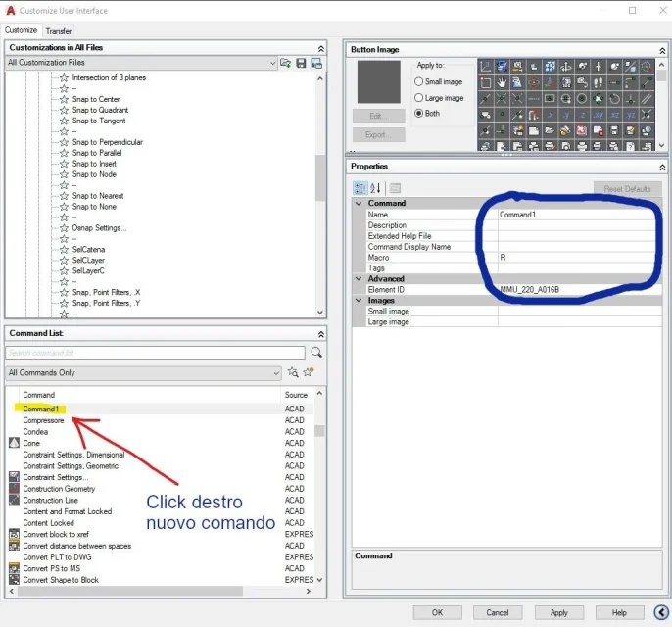Pick the .xy point filter button image
The image size is (672, 627).
click(598, 115)
